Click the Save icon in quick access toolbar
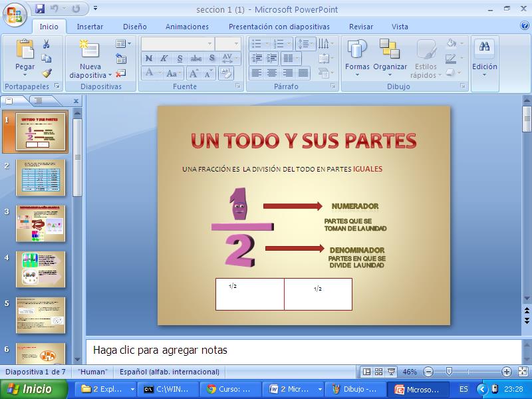 (x=40, y=9)
